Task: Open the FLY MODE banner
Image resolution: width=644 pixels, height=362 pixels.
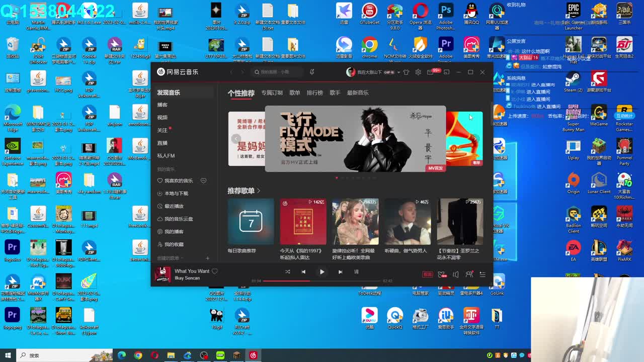Action: 355,139
